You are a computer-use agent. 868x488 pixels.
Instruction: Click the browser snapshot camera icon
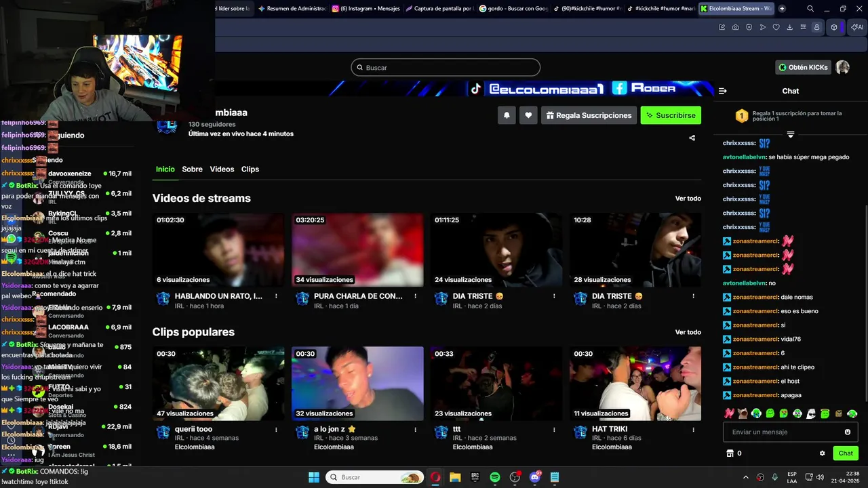coord(735,27)
